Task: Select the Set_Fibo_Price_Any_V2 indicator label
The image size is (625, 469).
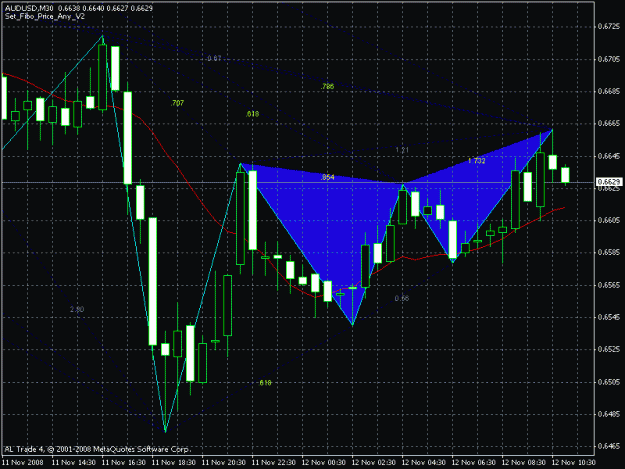Action: (x=45, y=16)
